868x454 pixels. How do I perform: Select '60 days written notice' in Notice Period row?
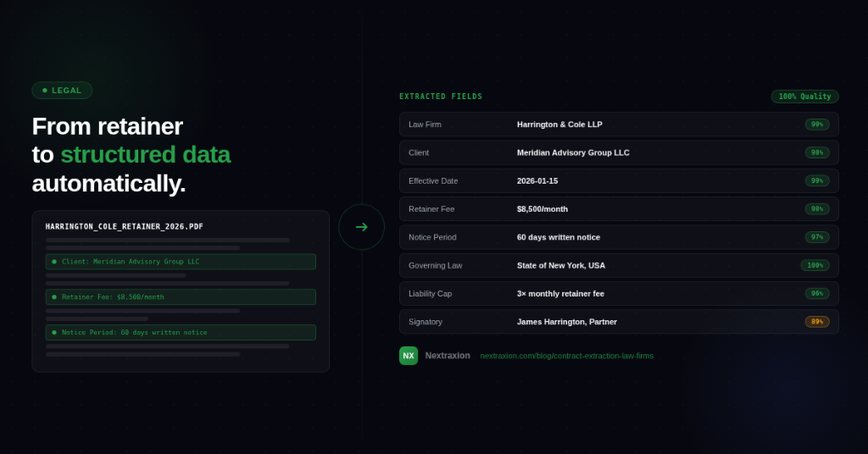[558, 237]
